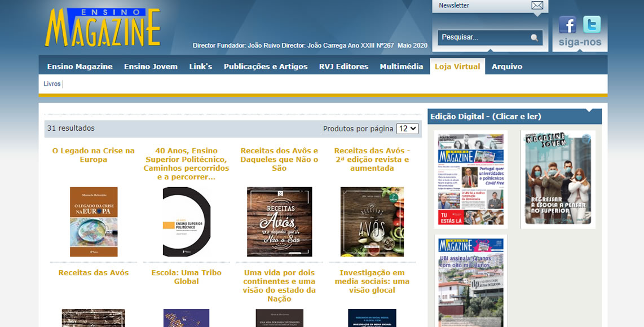Open O Legado na Crise na Europa title

pyautogui.click(x=94, y=155)
